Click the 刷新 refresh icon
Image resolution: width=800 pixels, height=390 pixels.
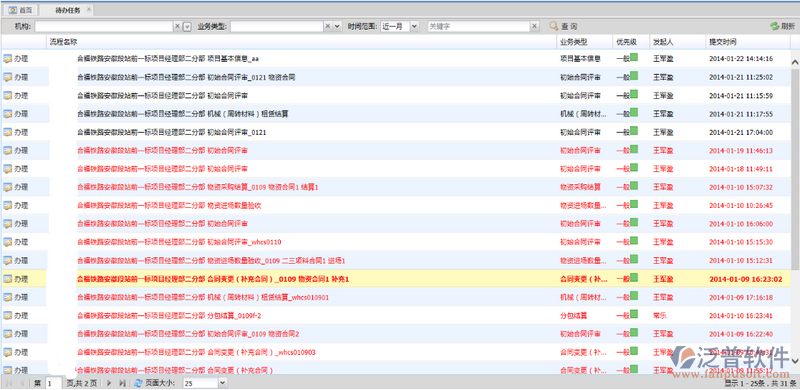coord(774,27)
